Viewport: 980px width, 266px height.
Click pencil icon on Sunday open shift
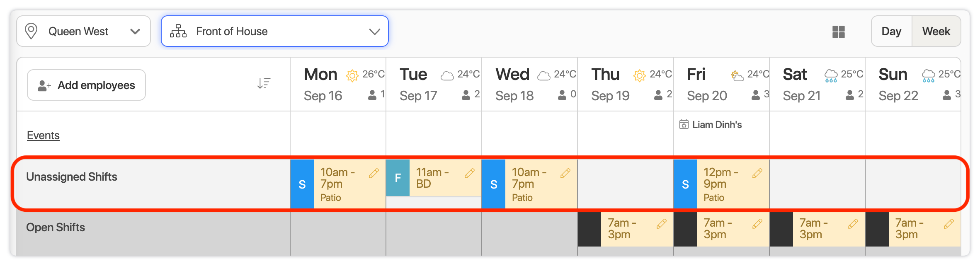pos(948,224)
